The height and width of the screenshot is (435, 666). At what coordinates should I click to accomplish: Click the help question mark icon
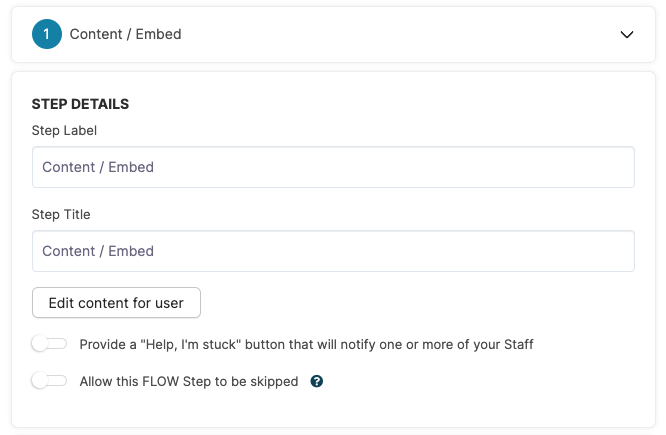click(x=317, y=381)
